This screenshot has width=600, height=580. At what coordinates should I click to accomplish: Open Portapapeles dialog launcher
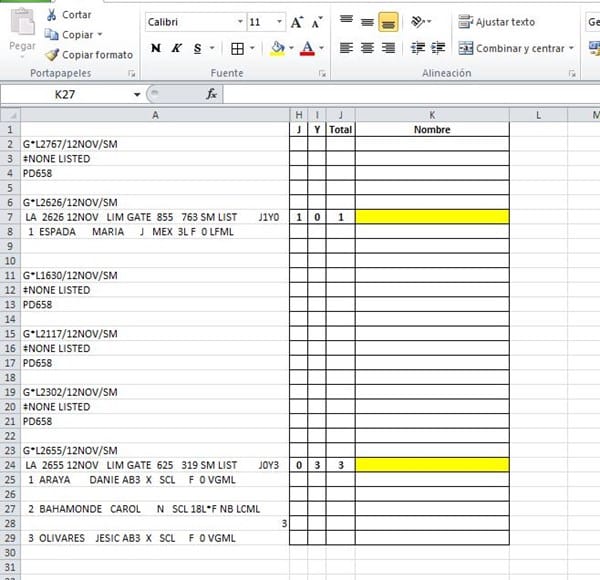[132, 73]
